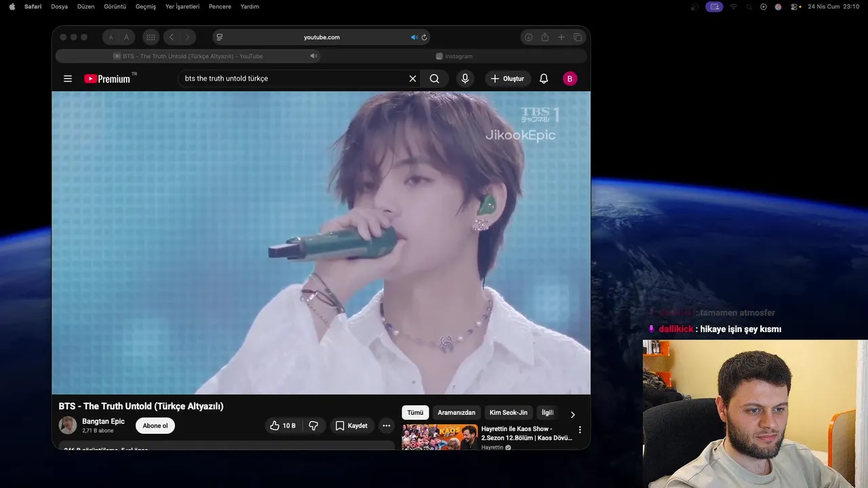
Task: Show all tabs overview icon
Action: (x=578, y=37)
